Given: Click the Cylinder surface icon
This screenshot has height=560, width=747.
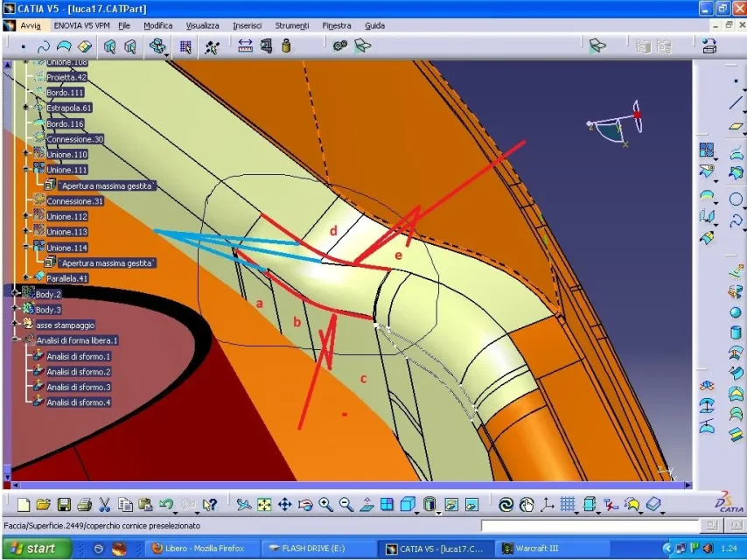Looking at the screenshot, I should click(x=736, y=332).
